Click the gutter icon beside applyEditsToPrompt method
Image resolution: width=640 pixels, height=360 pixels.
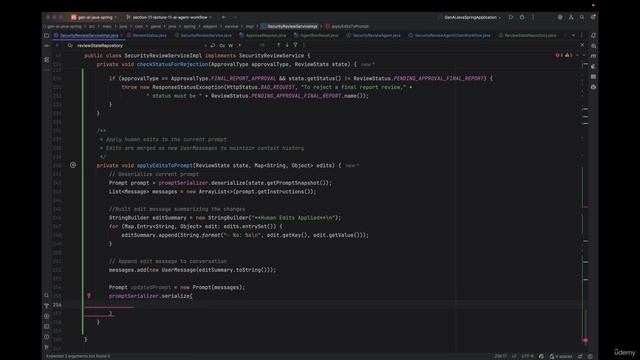[73, 165]
